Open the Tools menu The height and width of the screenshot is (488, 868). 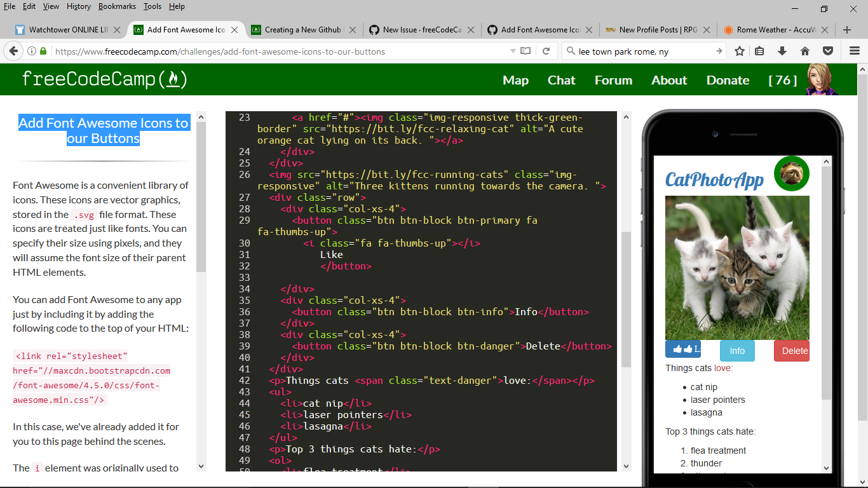(152, 6)
